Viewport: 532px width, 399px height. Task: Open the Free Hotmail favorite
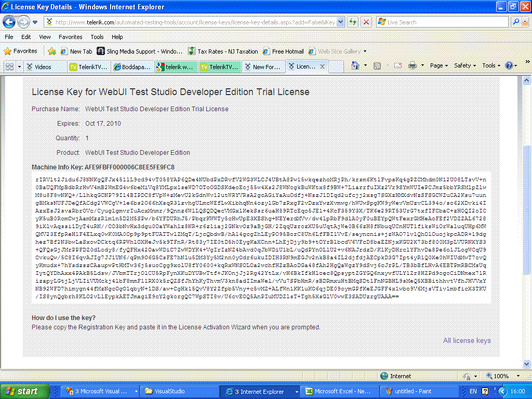pos(283,51)
